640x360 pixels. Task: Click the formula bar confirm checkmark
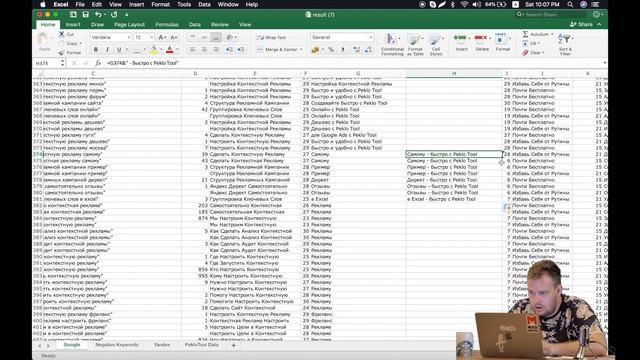(86, 63)
